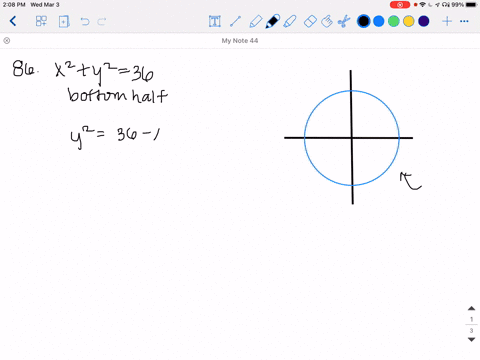
Task: Choose the dark purple pen color
Action: pos(424,21)
